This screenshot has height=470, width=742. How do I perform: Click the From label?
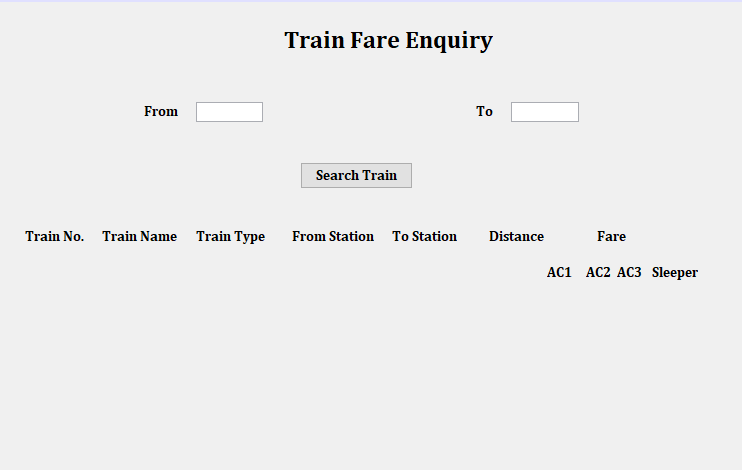pyautogui.click(x=161, y=112)
